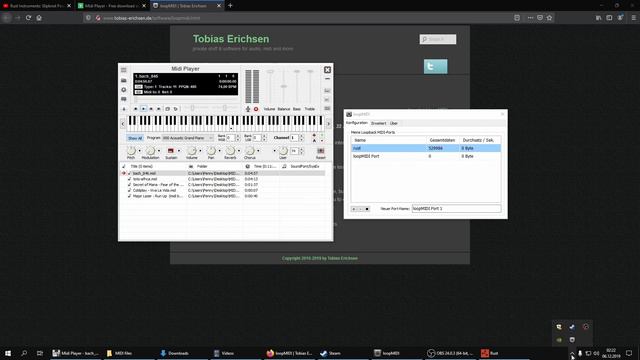Click the browser home button

pos(39,18)
